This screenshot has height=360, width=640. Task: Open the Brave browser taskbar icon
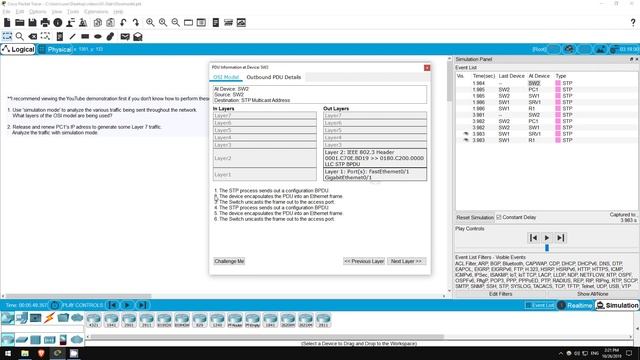click(41, 353)
